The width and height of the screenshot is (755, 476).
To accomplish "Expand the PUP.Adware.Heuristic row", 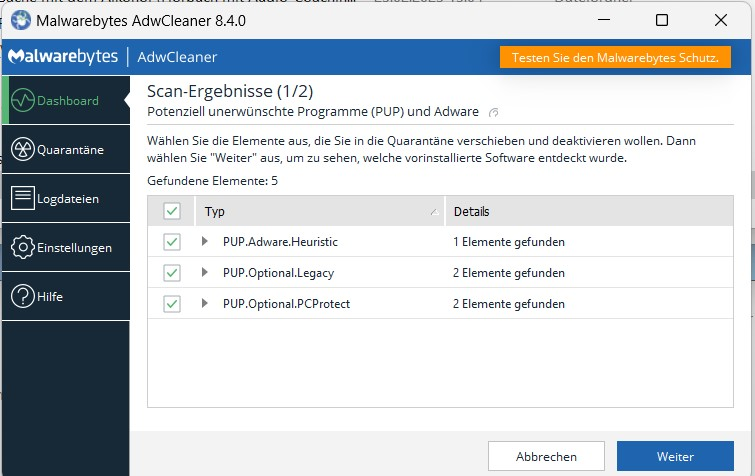I will (204, 242).
